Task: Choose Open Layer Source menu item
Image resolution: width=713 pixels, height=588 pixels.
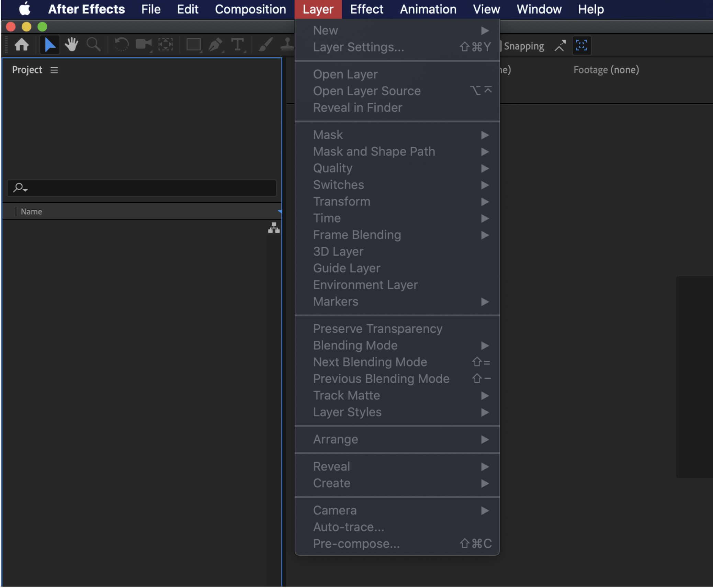Action: [x=397, y=91]
